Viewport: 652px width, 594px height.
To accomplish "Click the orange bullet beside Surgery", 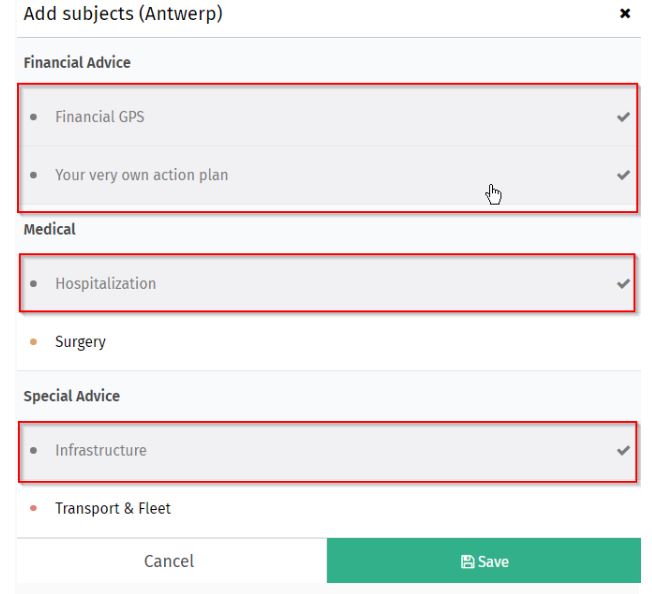I will (x=34, y=342).
